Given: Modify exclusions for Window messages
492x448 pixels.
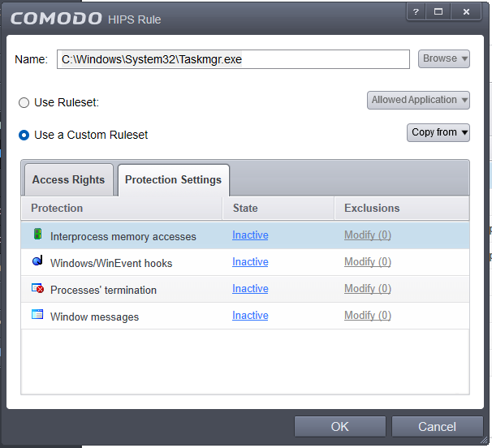Looking at the screenshot, I should [367, 316].
